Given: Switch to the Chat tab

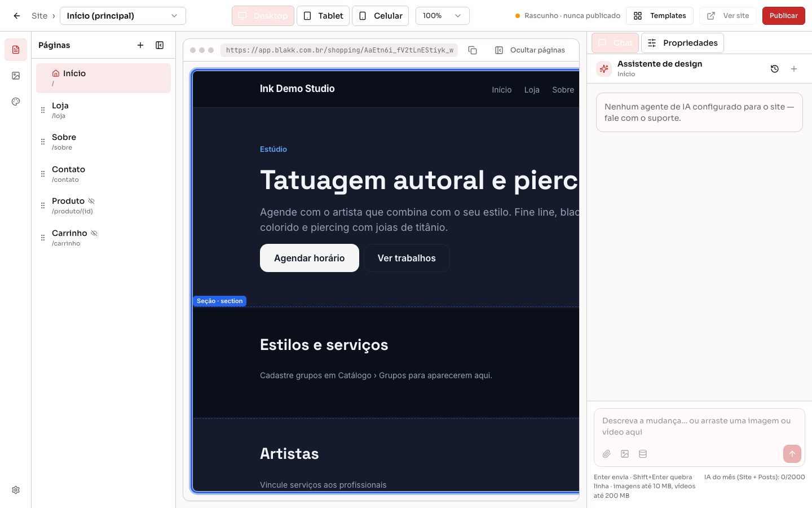Looking at the screenshot, I should (615, 43).
